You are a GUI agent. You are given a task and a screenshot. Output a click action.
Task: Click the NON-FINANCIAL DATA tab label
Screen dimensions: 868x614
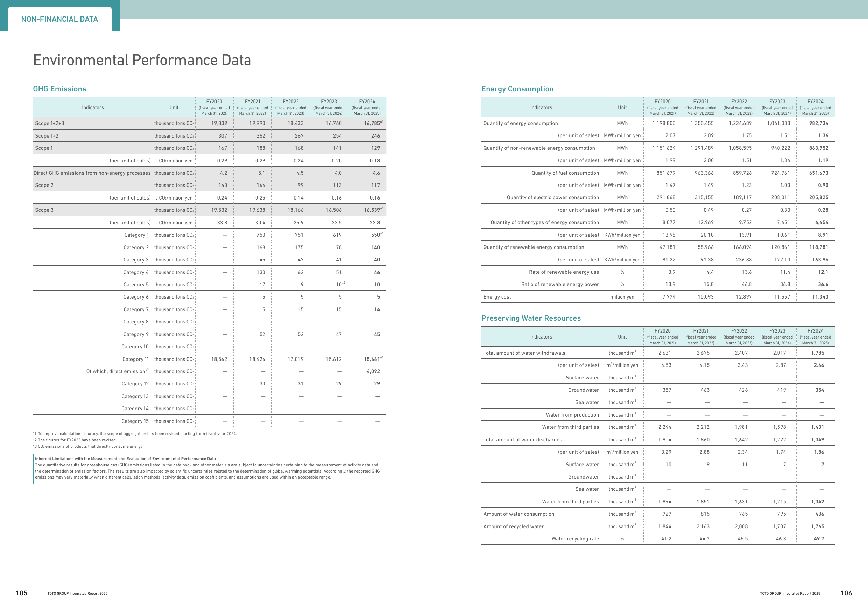pos(59,19)
